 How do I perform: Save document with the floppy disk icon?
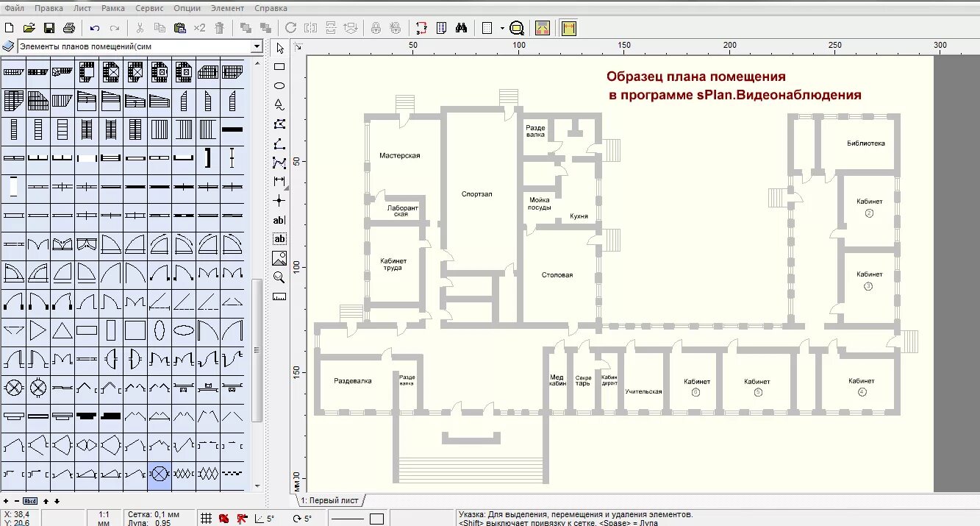pos(49,28)
